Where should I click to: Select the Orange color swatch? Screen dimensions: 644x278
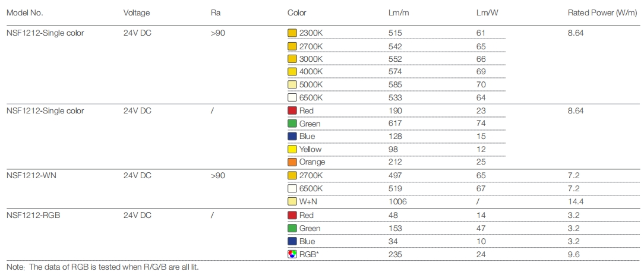[292, 162]
